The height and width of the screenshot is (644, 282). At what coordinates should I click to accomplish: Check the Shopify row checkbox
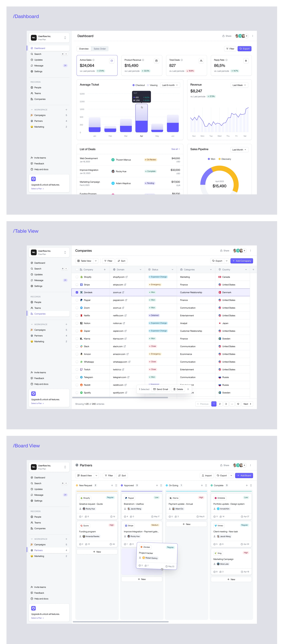coord(77,277)
